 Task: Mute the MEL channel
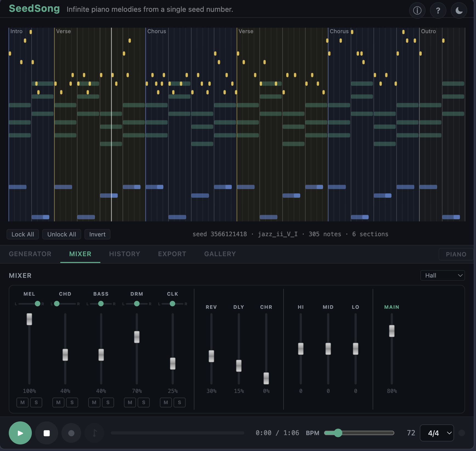click(x=22, y=403)
